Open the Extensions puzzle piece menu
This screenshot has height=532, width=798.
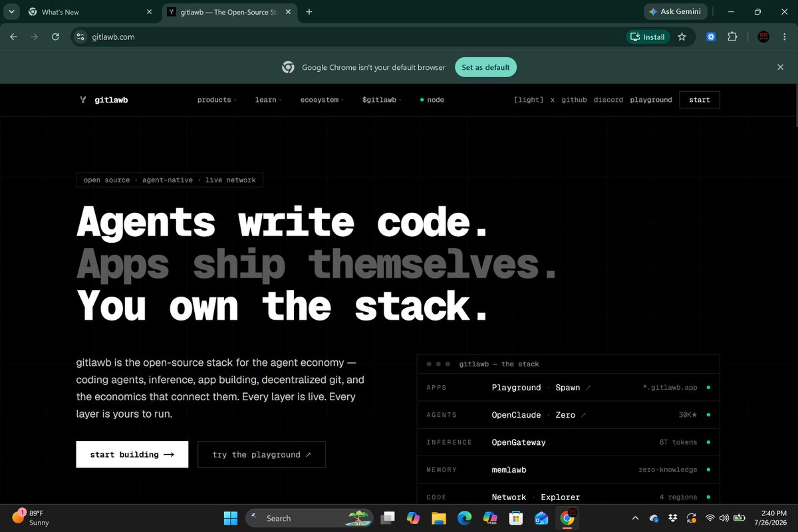click(x=732, y=37)
